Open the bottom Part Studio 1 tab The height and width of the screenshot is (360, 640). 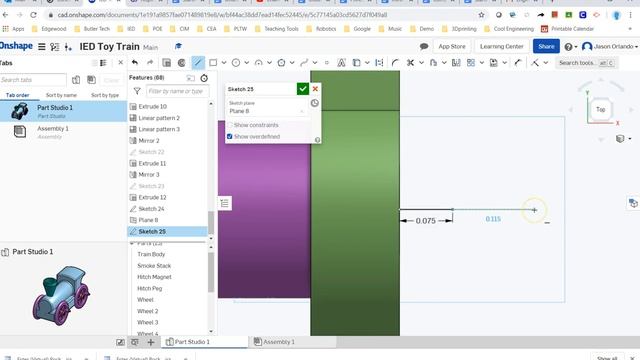[204, 342]
